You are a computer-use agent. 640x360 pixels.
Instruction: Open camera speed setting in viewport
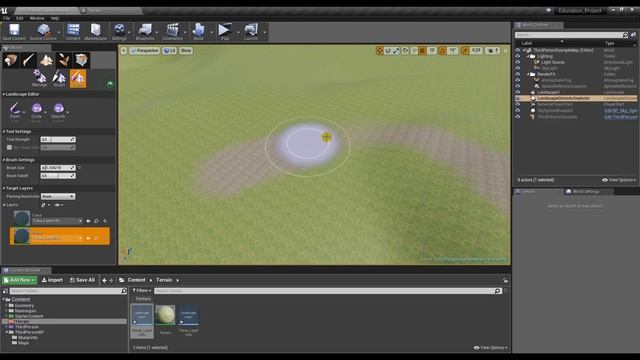(493, 51)
